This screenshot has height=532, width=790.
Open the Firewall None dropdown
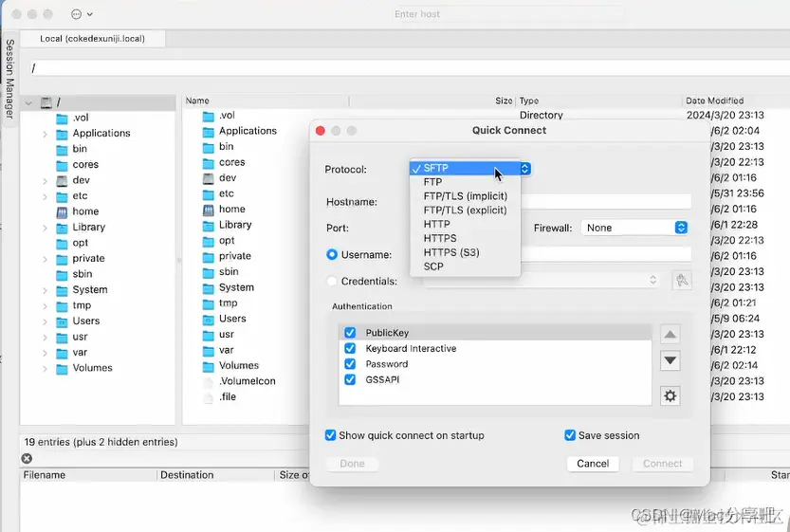pos(634,228)
